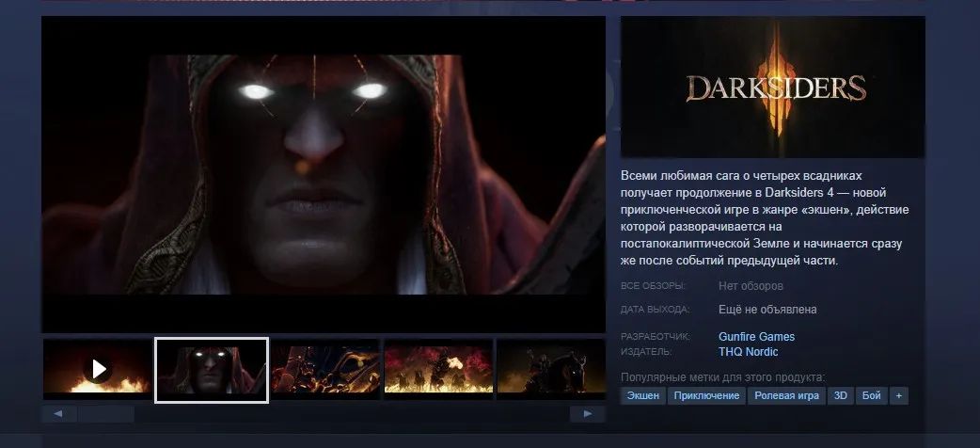Click the Приключение tag
The height and width of the screenshot is (448, 980).
click(706, 395)
